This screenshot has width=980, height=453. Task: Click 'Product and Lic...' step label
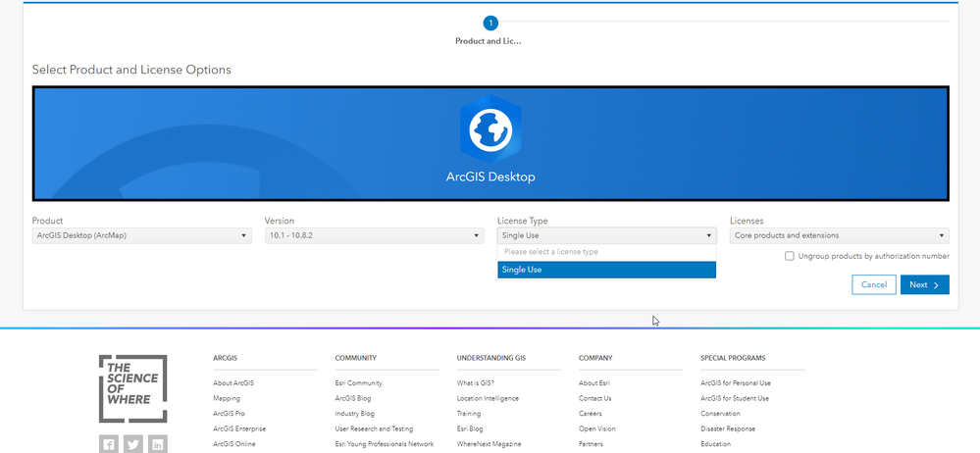(x=489, y=41)
